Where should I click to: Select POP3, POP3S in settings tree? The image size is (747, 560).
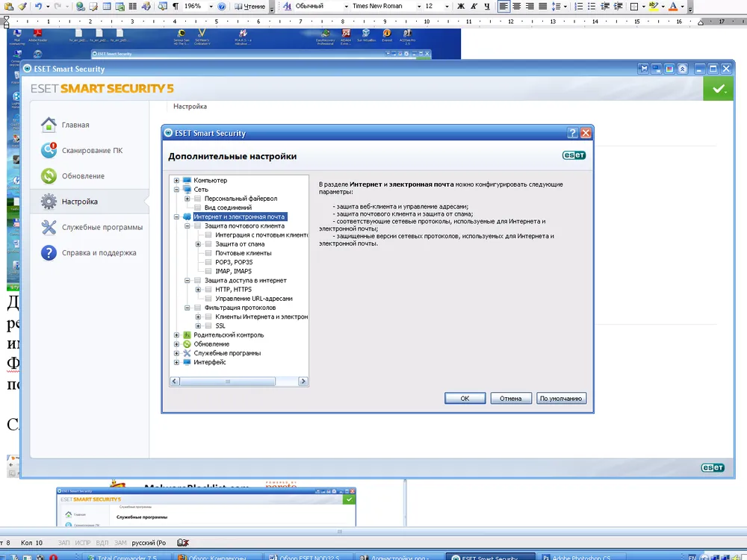coord(233,262)
